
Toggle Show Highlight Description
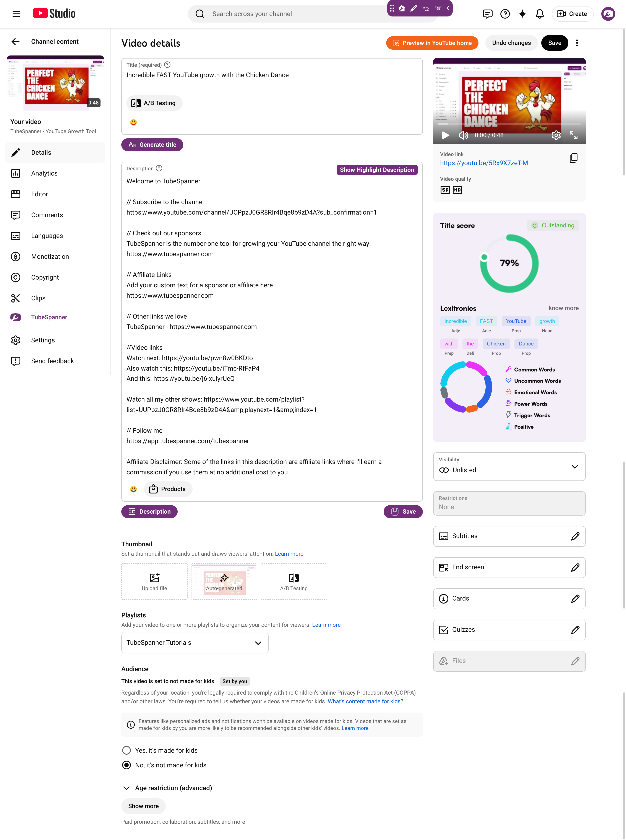377,170
